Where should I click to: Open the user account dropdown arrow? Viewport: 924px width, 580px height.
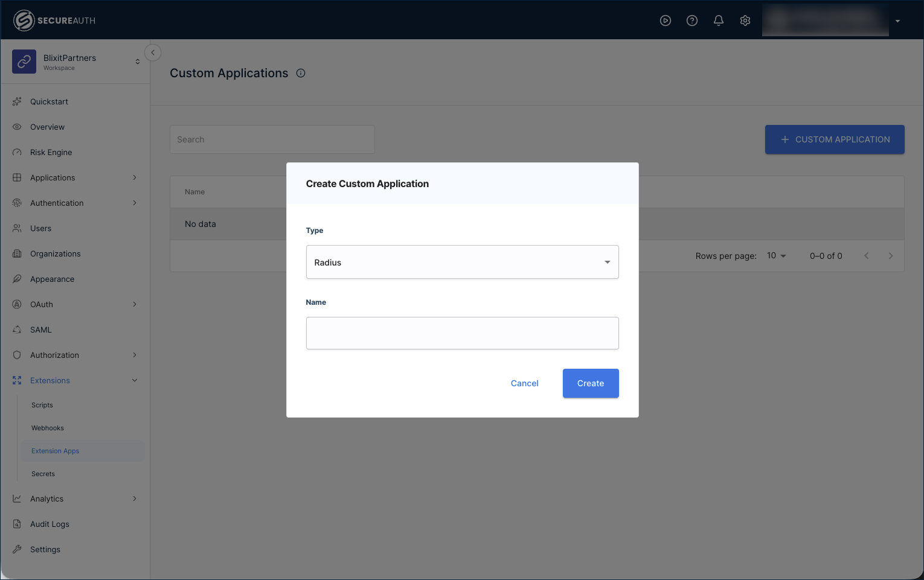tap(897, 21)
